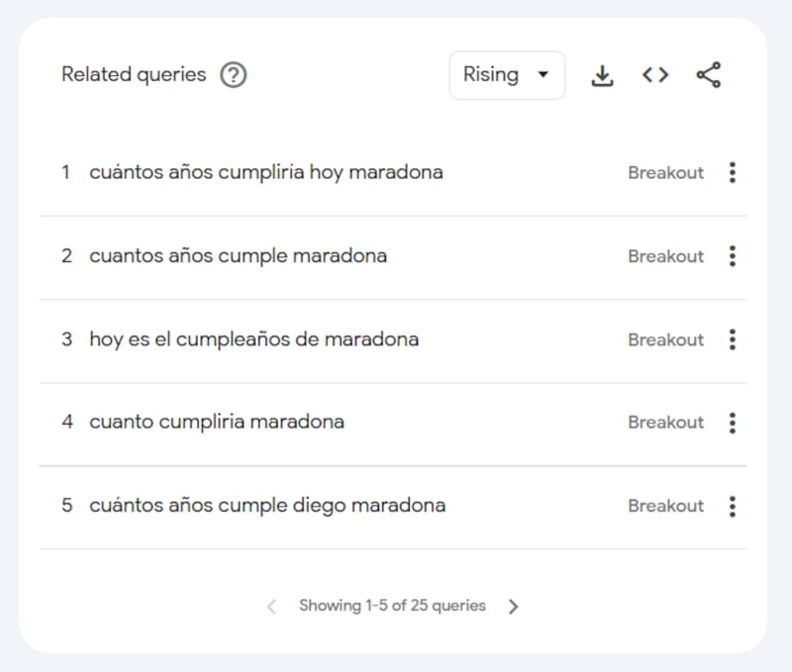792x672 pixels.
Task: Click "Showing 1-5 of 25 queries" text
Action: 392,606
